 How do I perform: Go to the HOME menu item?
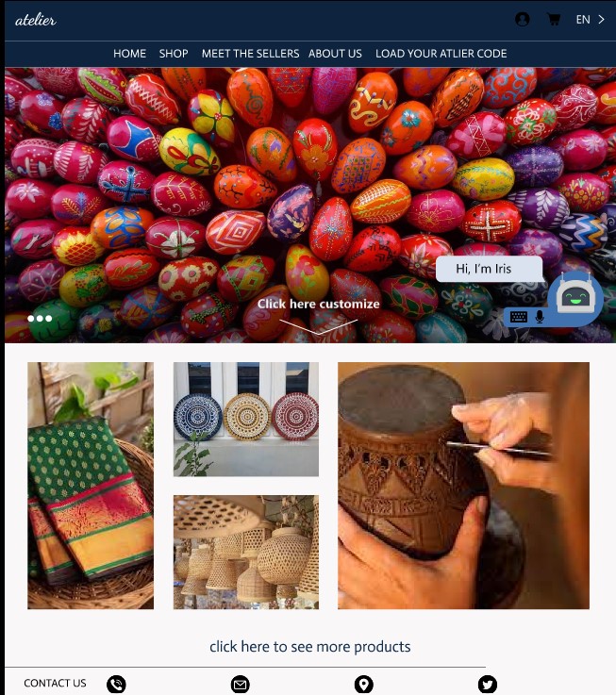tap(129, 54)
